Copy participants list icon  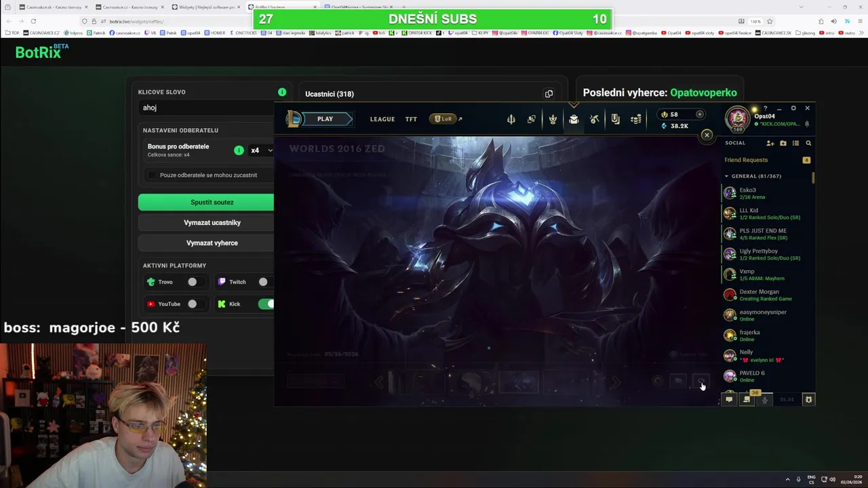(549, 94)
